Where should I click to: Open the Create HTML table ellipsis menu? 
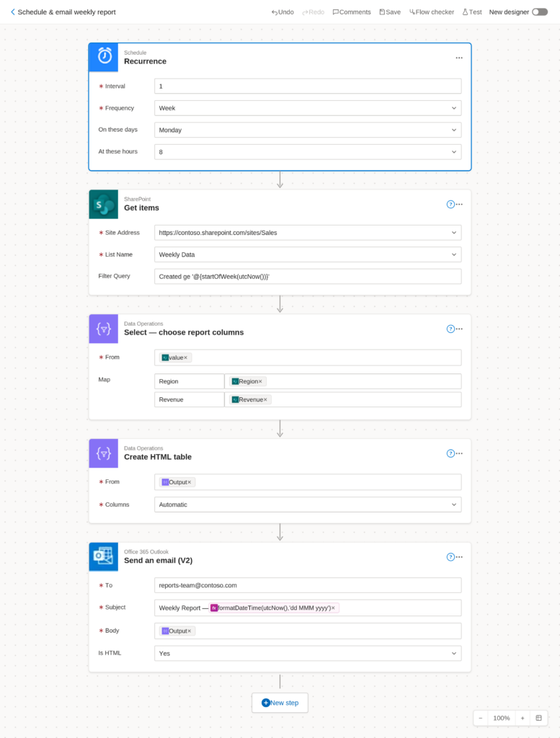tap(459, 454)
